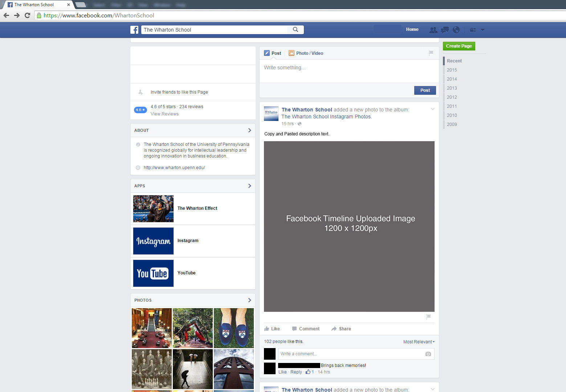This screenshot has width=566, height=392.
Task: Select the Photo / Video tab
Action: pyautogui.click(x=306, y=53)
